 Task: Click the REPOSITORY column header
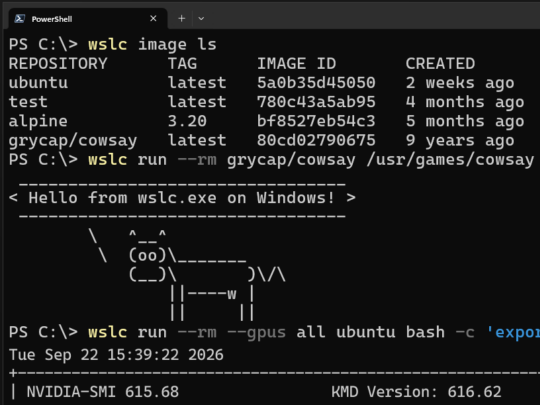[x=58, y=64]
